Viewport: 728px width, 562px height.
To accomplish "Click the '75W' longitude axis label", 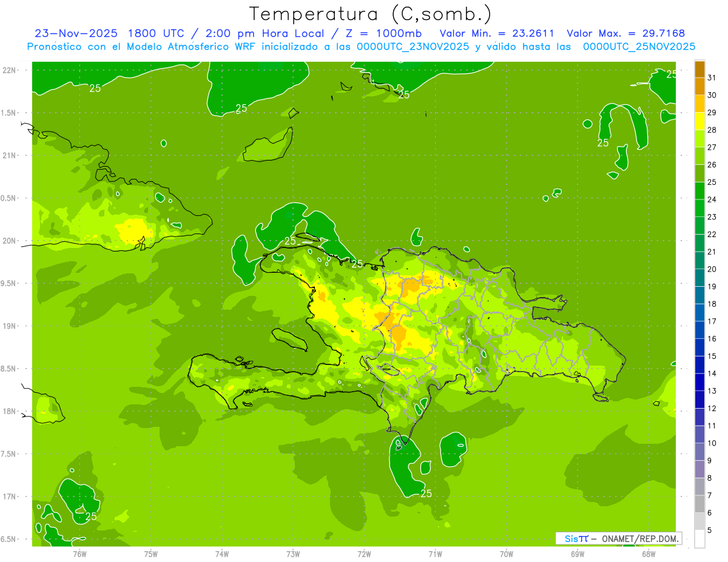I will tap(151, 554).
